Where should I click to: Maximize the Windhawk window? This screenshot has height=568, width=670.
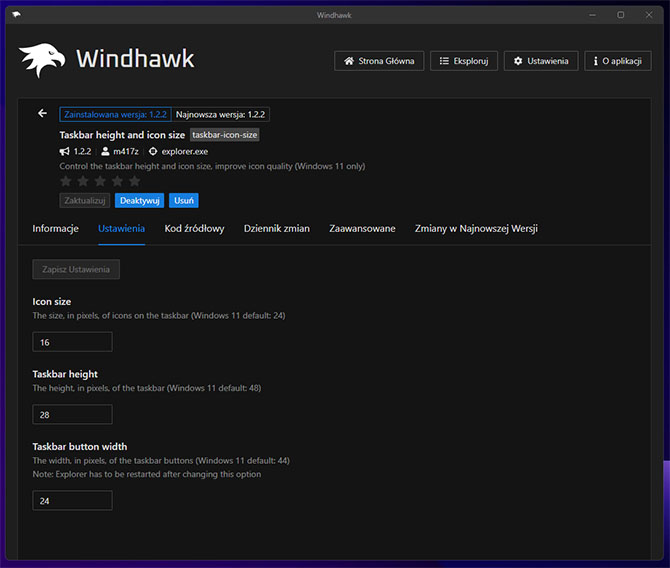click(620, 15)
